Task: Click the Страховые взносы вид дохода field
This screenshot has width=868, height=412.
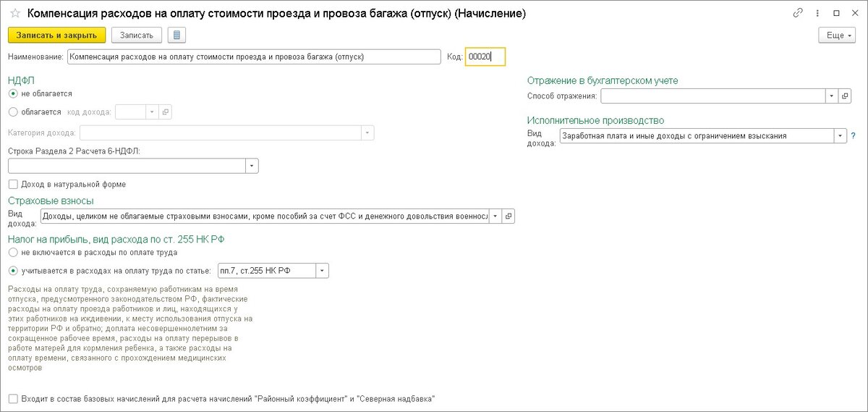Action: click(265, 216)
